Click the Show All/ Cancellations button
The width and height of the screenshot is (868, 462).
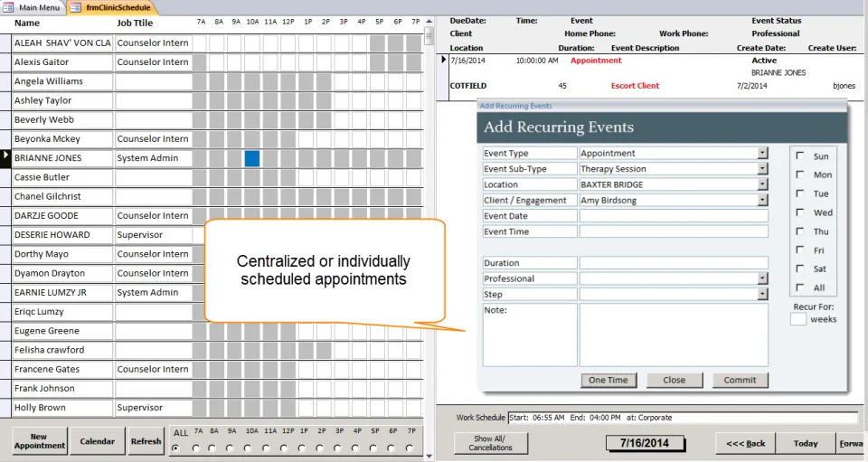490,443
